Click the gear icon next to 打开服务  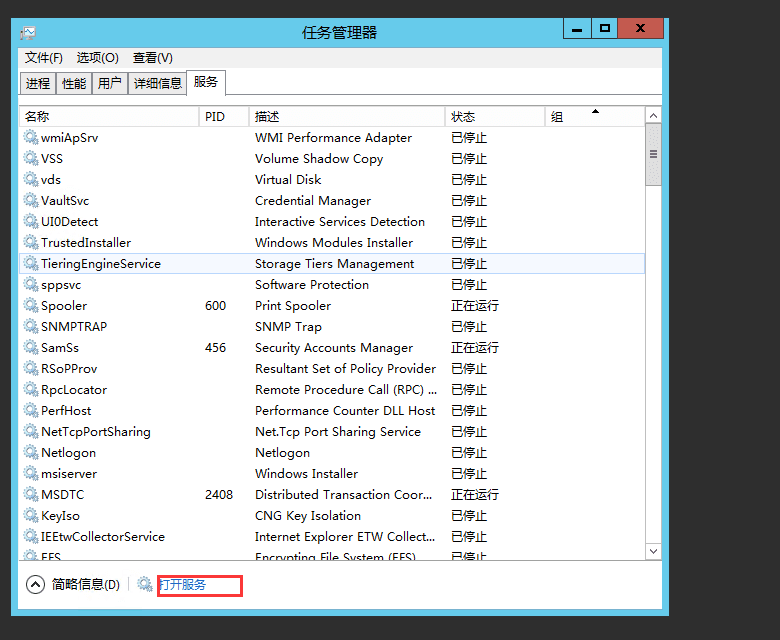click(x=145, y=584)
